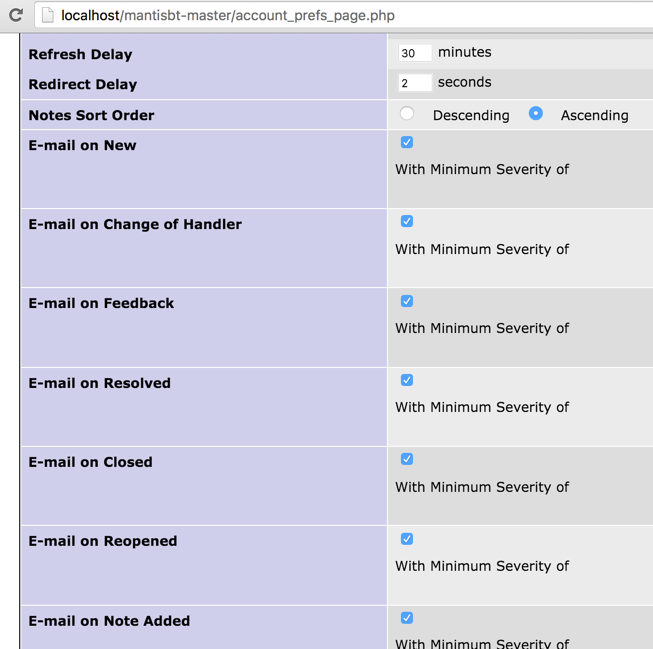653x649 pixels.
Task: Toggle the E-mail on Closed checkbox
Action: (x=407, y=459)
